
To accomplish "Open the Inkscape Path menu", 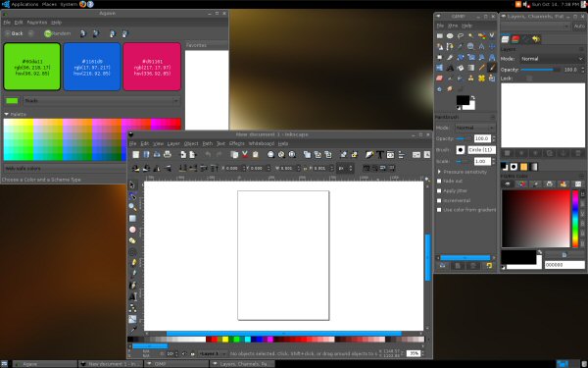I will (x=208, y=143).
